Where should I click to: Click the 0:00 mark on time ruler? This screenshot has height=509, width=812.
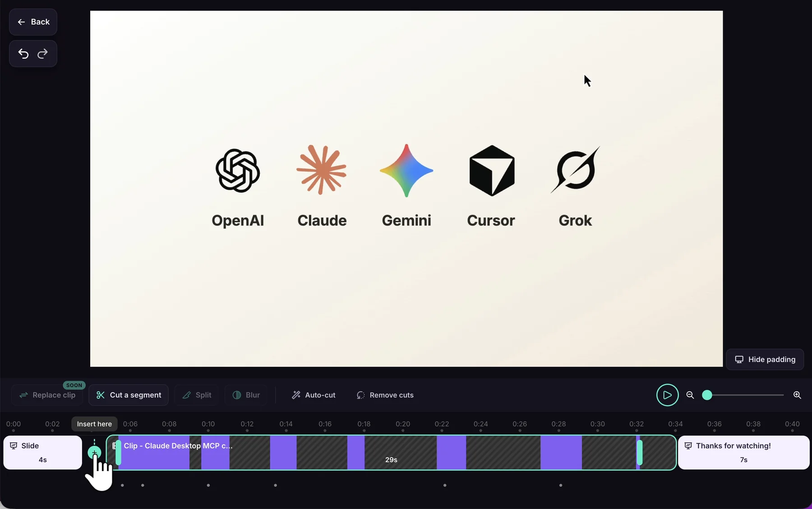pos(14,424)
